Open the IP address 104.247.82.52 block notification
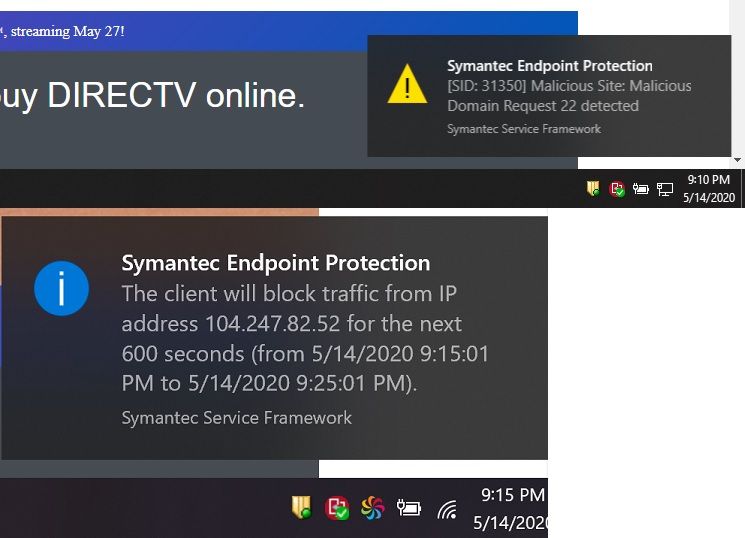This screenshot has width=745, height=538. tap(274, 338)
